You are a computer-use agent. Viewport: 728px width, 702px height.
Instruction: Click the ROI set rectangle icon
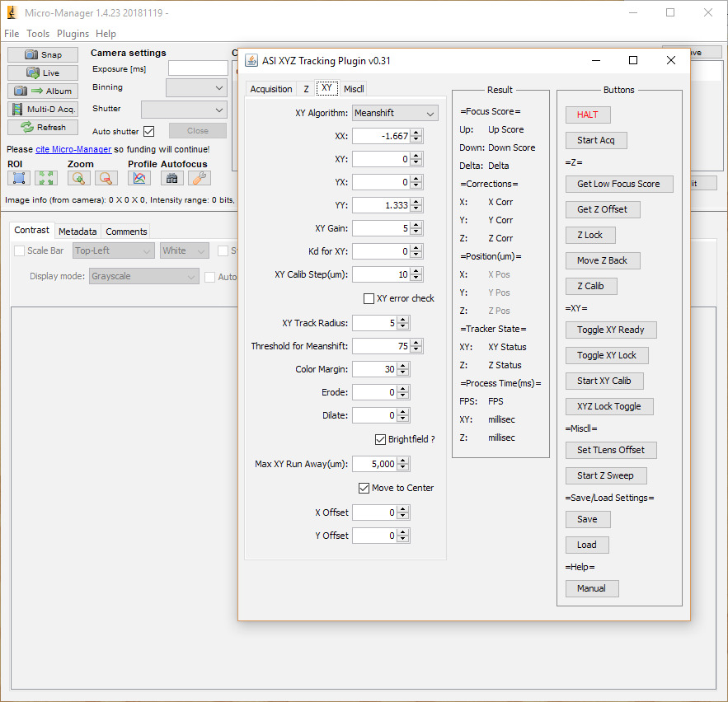[x=19, y=178]
